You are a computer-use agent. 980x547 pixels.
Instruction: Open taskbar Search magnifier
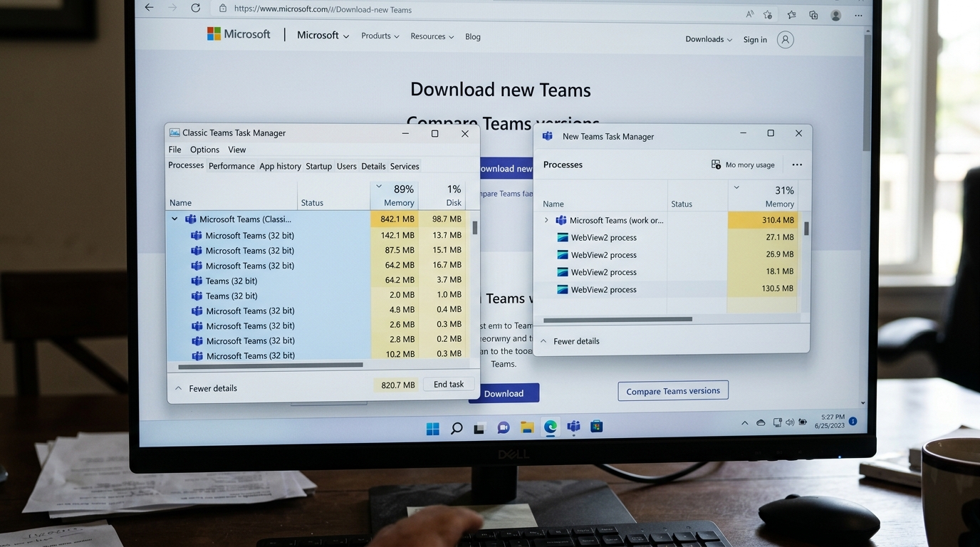click(457, 428)
